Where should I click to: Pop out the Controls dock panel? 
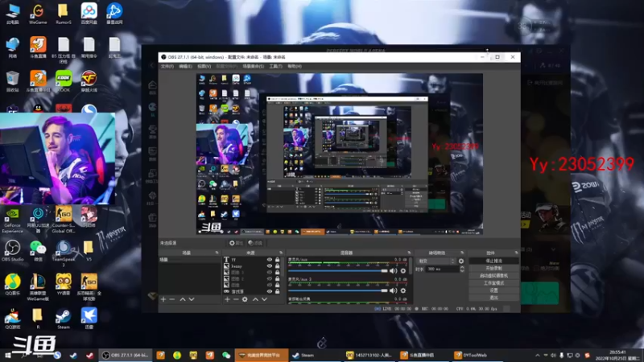coord(516,253)
